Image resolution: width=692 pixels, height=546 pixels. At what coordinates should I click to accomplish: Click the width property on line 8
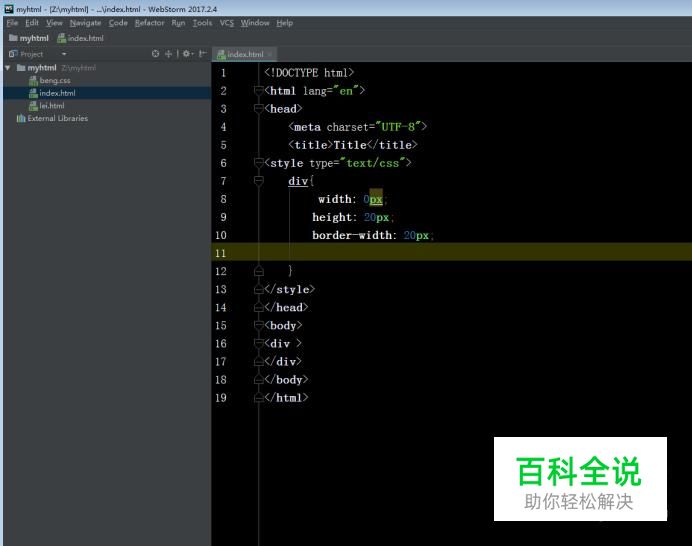click(x=335, y=199)
